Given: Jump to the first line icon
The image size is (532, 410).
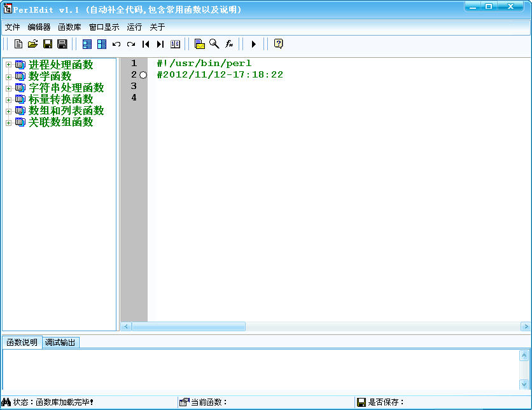Looking at the screenshot, I should click(146, 44).
